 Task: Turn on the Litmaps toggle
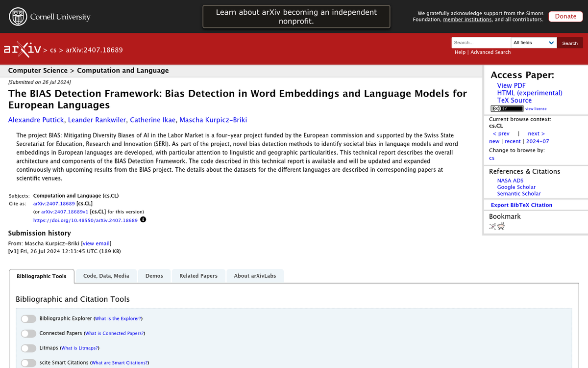pyautogui.click(x=28, y=348)
